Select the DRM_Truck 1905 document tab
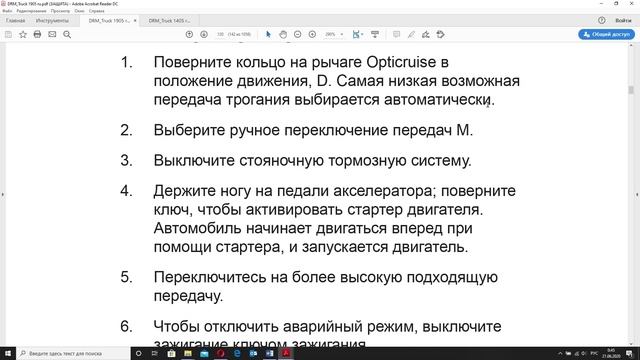 (x=109, y=20)
